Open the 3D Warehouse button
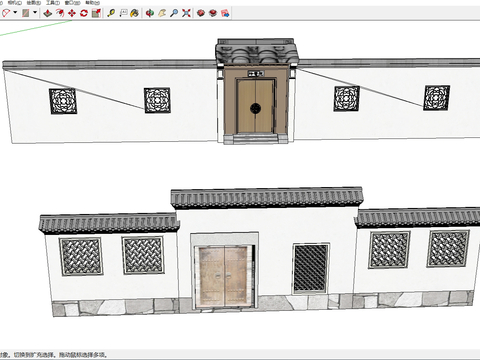This screenshot has height=360, width=480. pyautogui.click(x=201, y=13)
